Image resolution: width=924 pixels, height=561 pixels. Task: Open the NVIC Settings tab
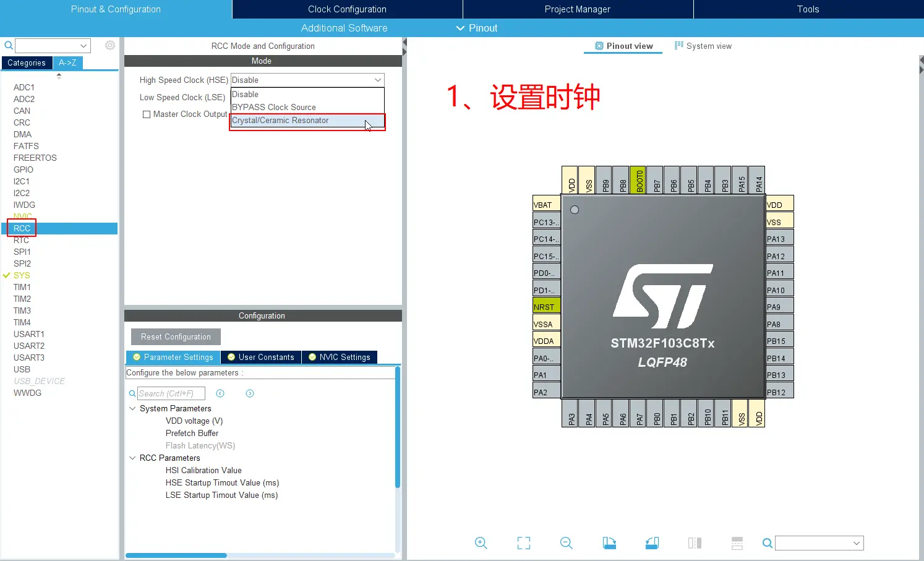339,357
